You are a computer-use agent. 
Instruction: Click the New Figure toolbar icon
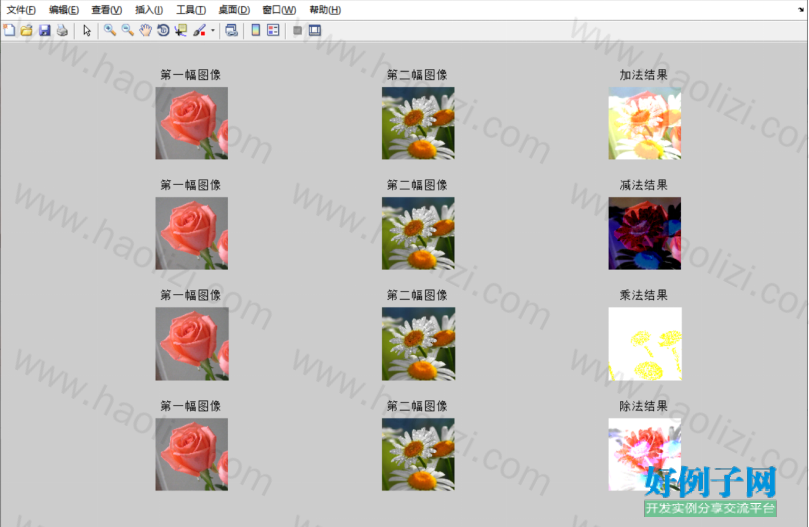pos(9,30)
